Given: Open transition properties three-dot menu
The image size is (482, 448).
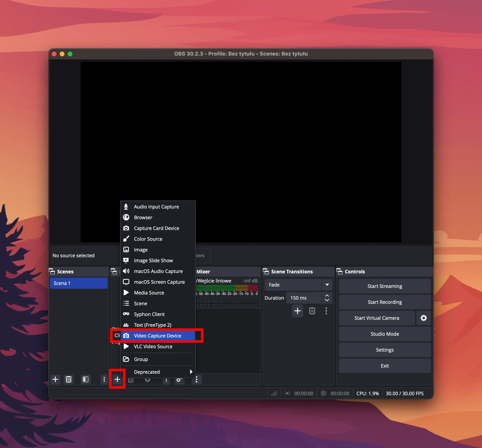Looking at the screenshot, I should (x=326, y=311).
